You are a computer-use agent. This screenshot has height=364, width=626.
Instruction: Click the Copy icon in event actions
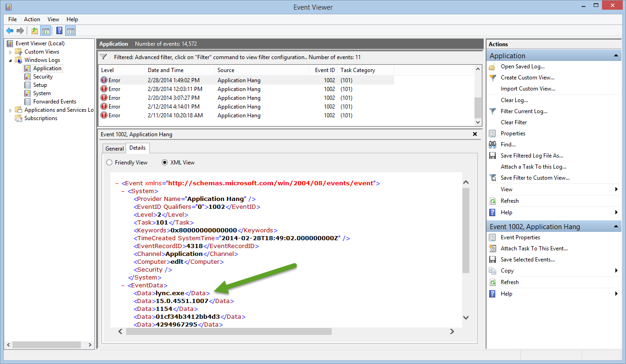[x=492, y=271]
